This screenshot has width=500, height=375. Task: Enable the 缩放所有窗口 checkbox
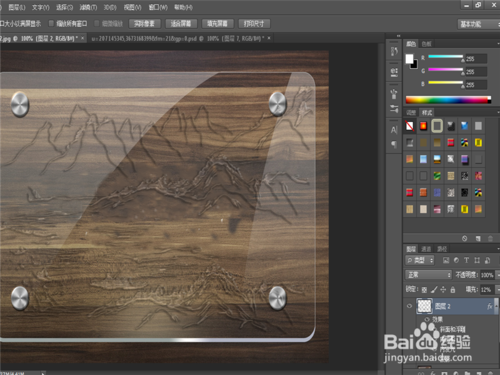pos(51,23)
